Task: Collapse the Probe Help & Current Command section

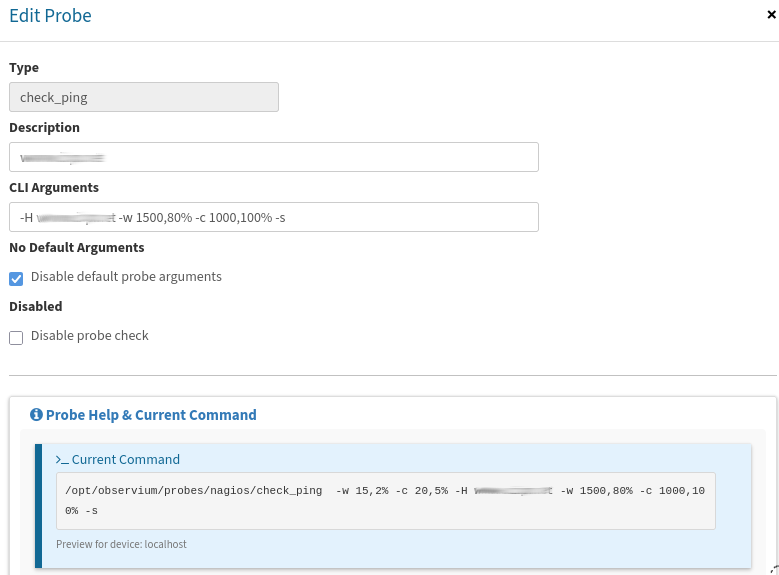Action: pos(150,415)
